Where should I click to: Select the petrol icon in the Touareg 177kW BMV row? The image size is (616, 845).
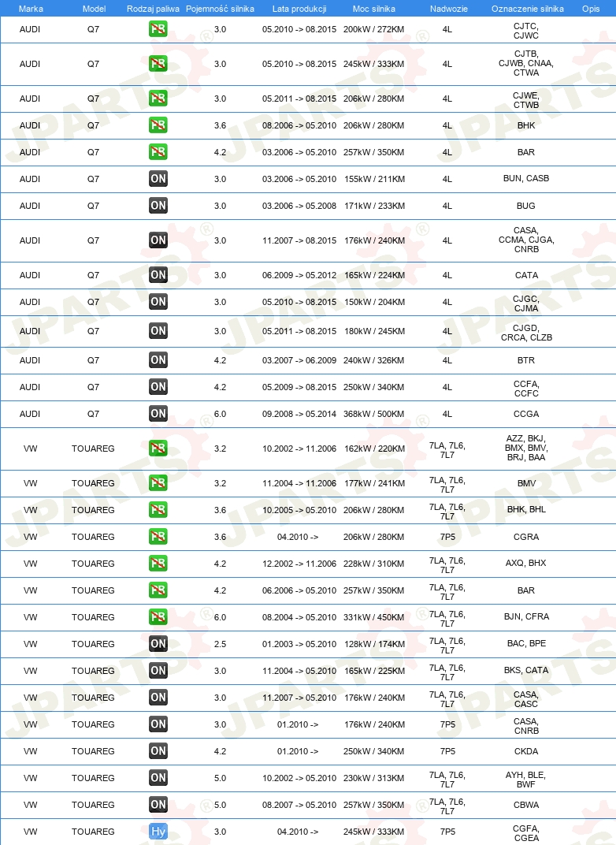point(158,483)
